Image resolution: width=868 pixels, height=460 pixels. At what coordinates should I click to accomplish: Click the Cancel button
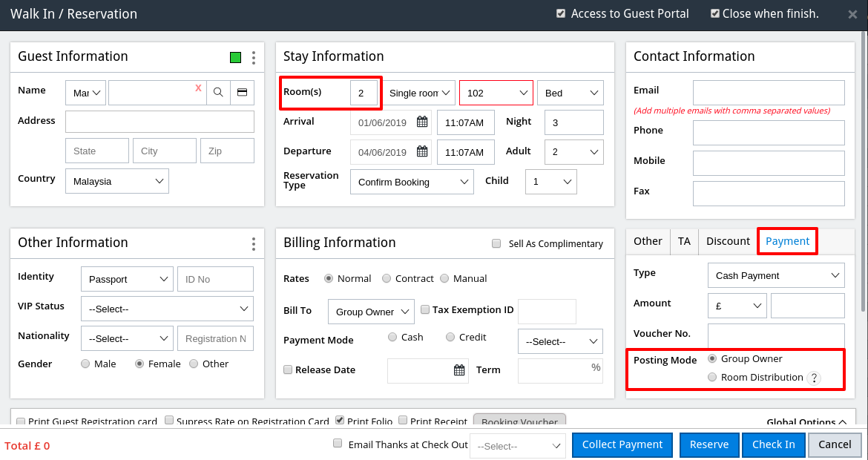pos(835,445)
